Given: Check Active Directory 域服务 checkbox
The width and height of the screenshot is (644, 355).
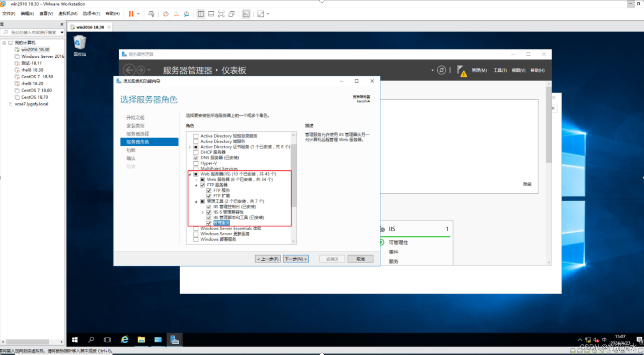Looking at the screenshot, I should click(196, 141).
